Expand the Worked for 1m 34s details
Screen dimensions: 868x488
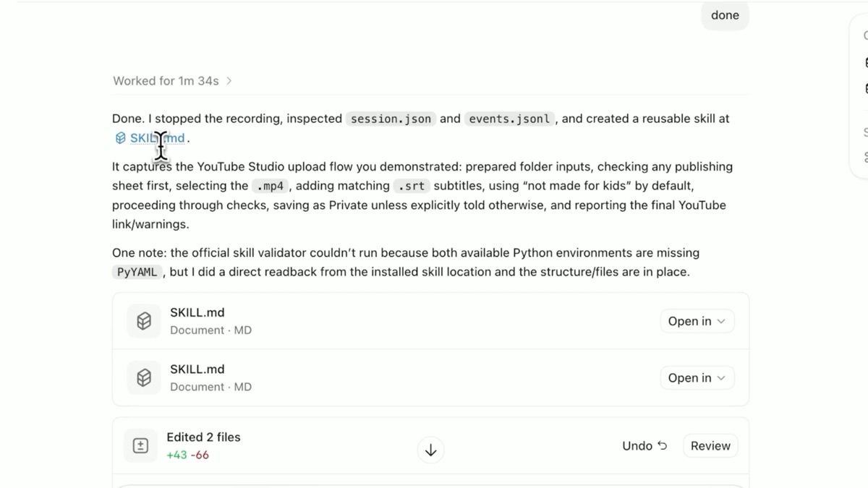pyautogui.click(x=172, y=81)
